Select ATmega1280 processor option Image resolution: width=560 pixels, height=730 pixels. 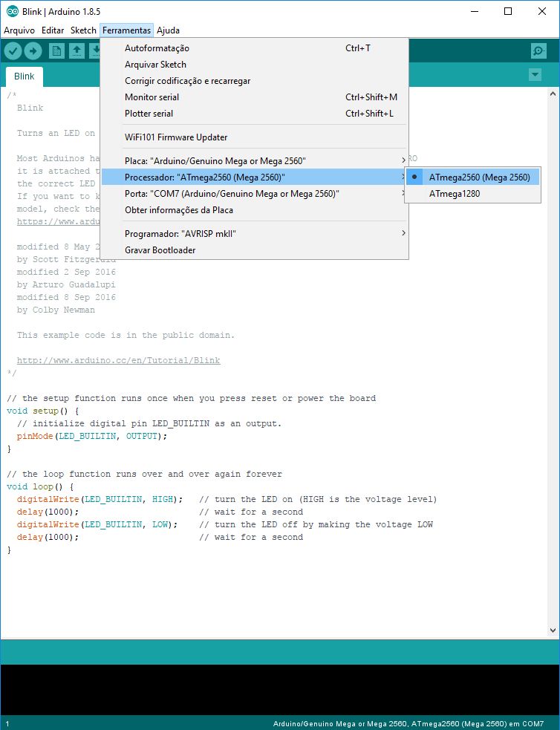(x=472, y=194)
